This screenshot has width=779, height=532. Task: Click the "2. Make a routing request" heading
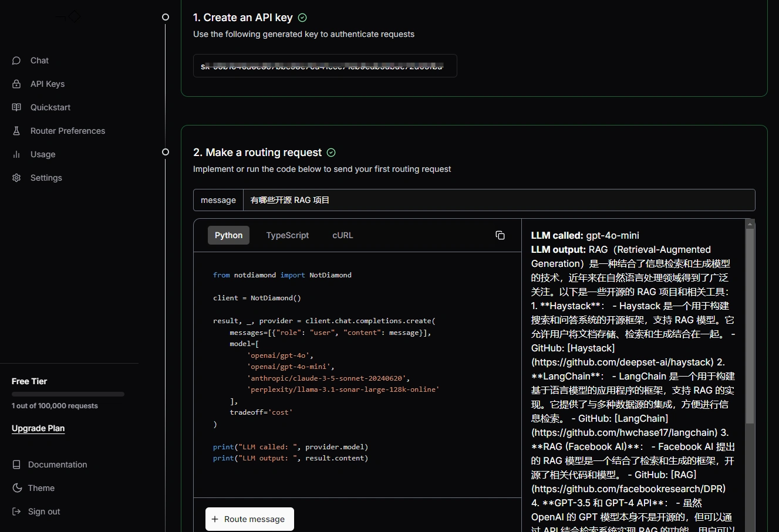click(258, 153)
